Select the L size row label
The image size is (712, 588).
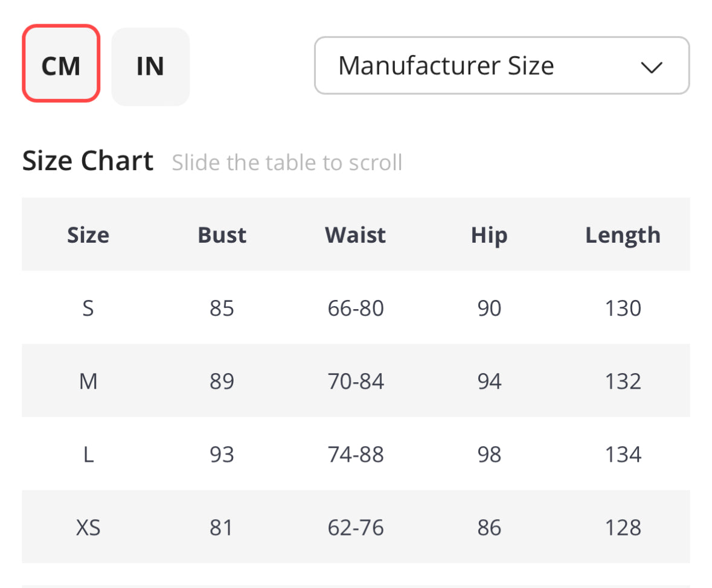click(x=89, y=455)
